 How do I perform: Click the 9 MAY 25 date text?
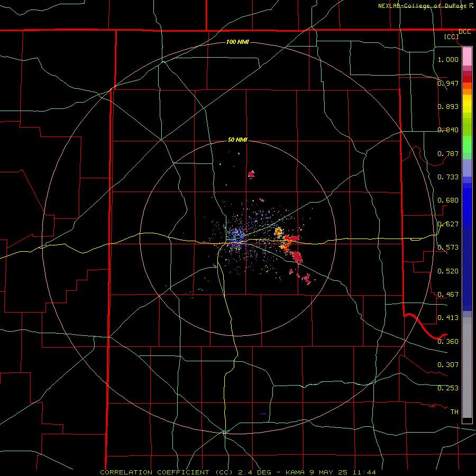(328, 472)
